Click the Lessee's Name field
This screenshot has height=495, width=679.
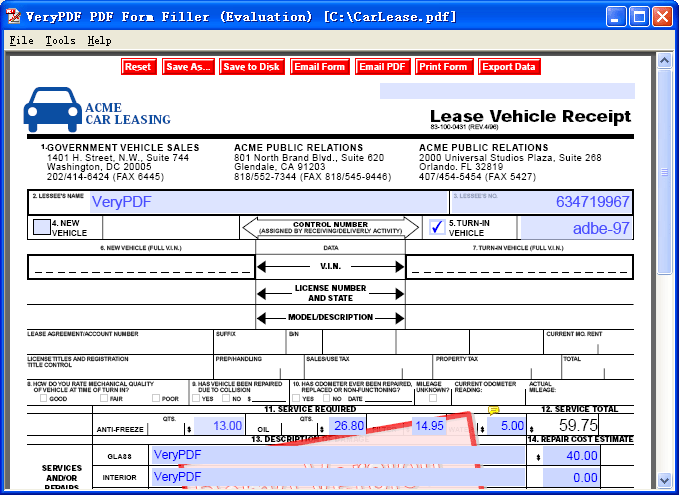click(x=268, y=202)
